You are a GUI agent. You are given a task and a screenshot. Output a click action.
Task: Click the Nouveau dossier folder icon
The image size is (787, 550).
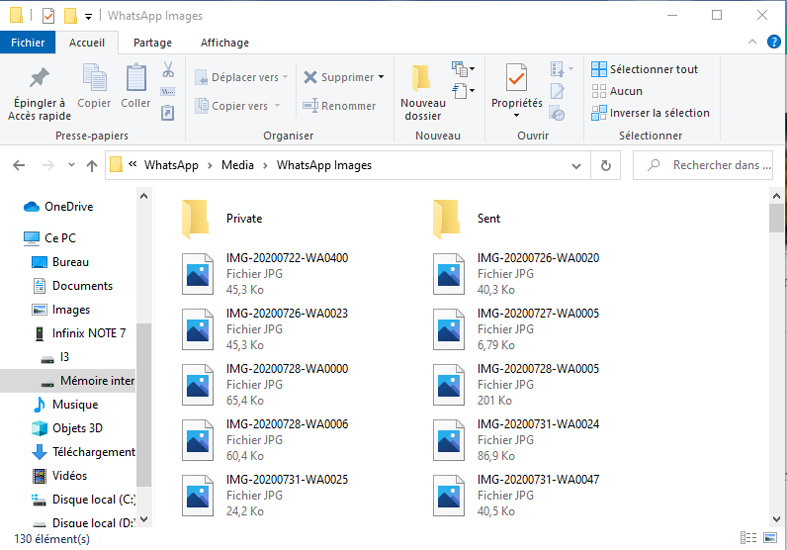[x=421, y=78]
